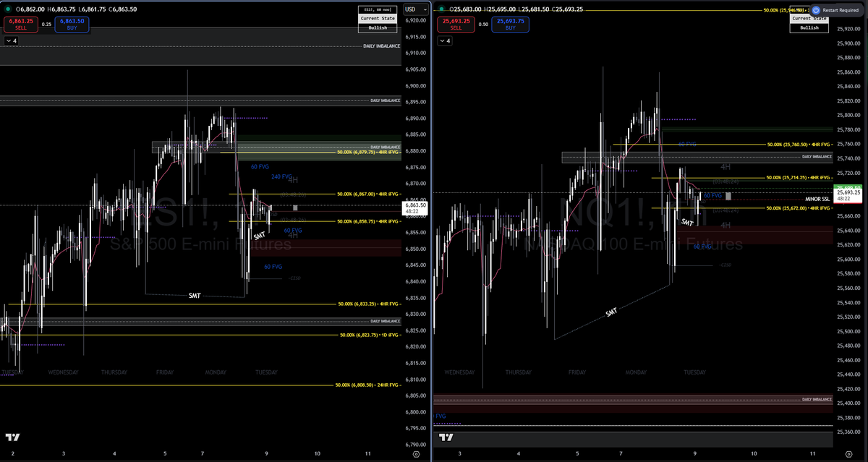This screenshot has width=868, height=462.
Task: Click the C25,693.25 close value on NQ chart
Action: pyautogui.click(x=567, y=9)
